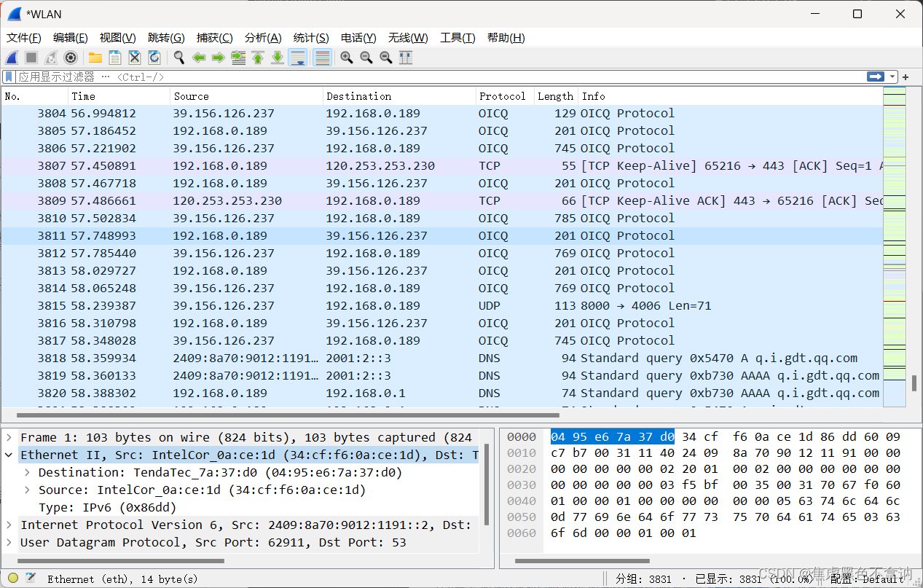Expand the Source IntelCor_0a:ce:1d node
Screen dimensions: 923x588
[28, 490]
